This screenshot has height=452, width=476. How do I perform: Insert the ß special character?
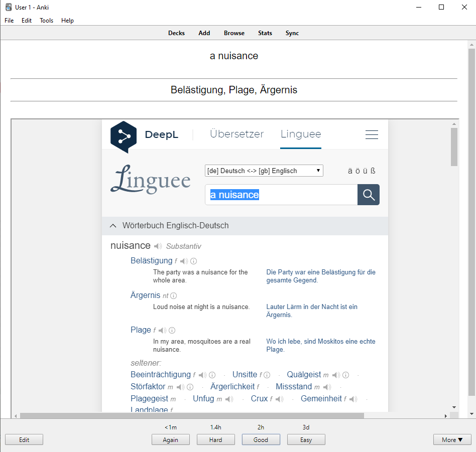pos(373,171)
